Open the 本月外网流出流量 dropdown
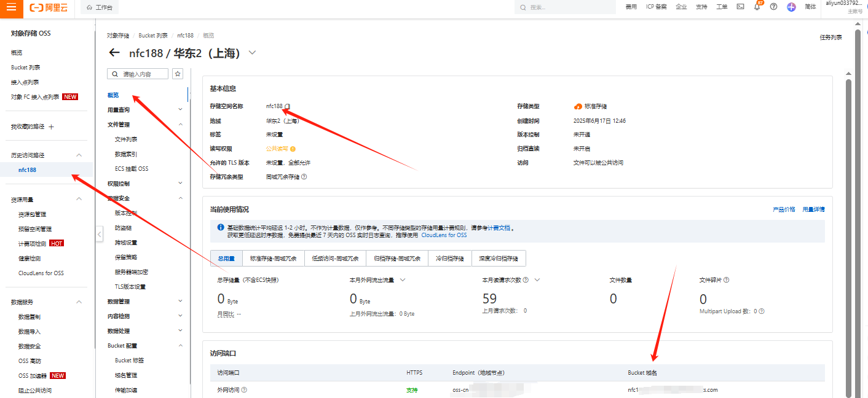The image size is (868, 398). click(403, 280)
